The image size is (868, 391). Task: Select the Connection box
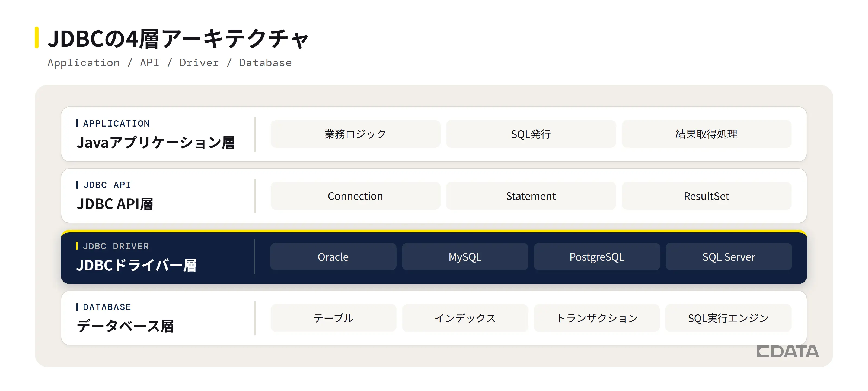pyautogui.click(x=355, y=196)
